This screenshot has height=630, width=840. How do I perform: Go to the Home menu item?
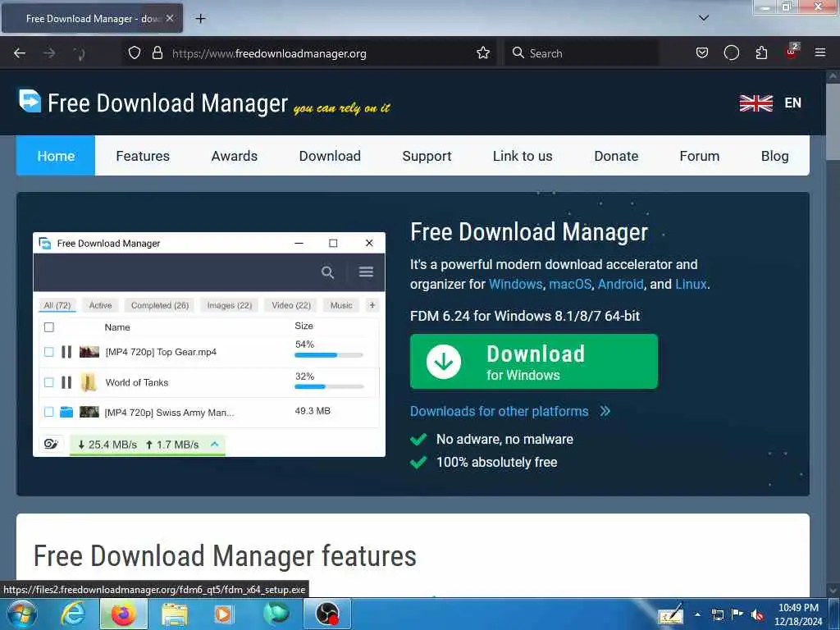[x=56, y=156]
